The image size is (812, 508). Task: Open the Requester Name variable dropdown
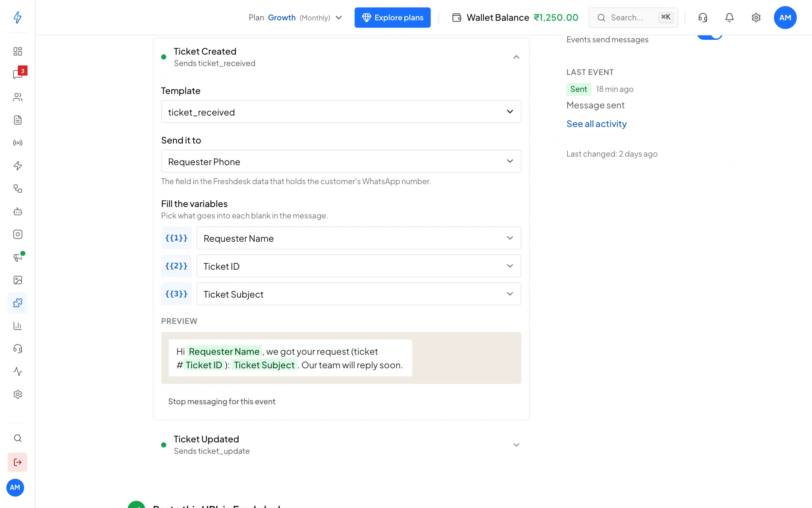(x=359, y=238)
